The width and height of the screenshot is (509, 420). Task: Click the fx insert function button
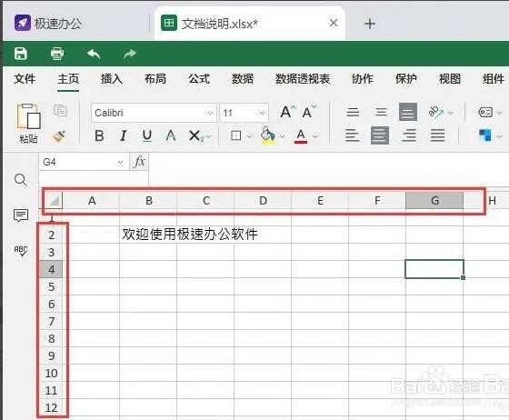pos(140,161)
